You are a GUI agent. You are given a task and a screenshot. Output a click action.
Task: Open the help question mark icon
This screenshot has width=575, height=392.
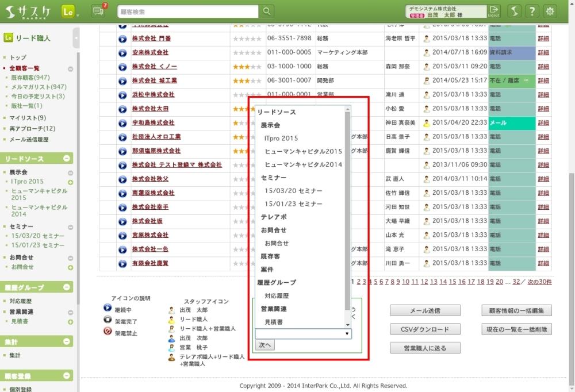coord(532,11)
